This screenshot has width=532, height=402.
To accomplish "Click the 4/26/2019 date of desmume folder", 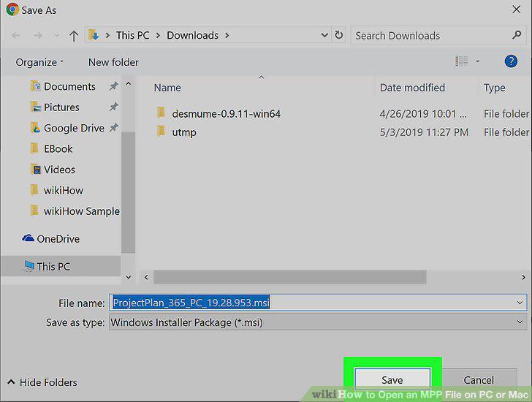I will click(x=423, y=113).
